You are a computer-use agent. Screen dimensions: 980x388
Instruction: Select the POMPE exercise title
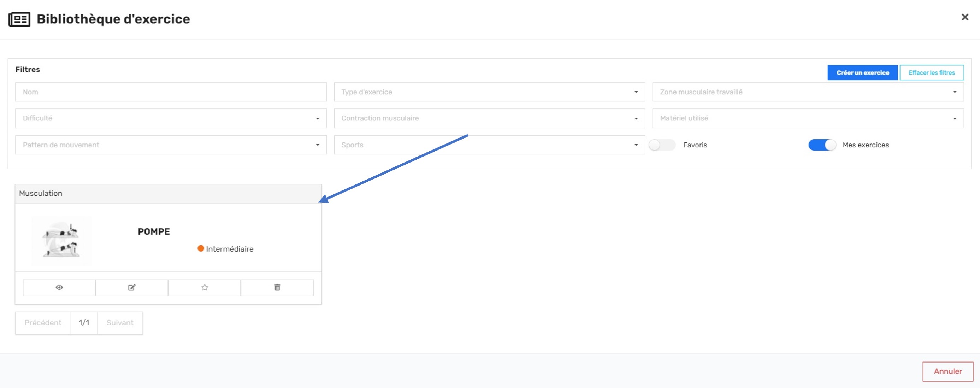pos(154,232)
